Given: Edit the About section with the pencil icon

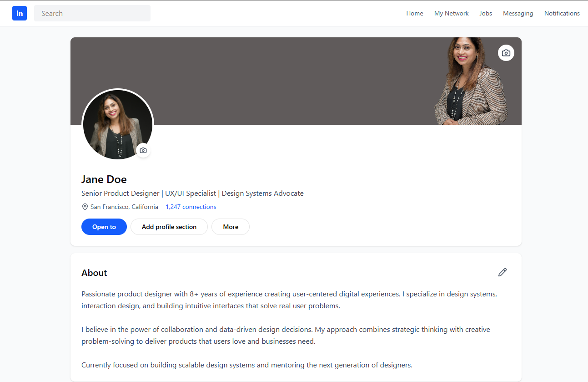Looking at the screenshot, I should click(502, 272).
